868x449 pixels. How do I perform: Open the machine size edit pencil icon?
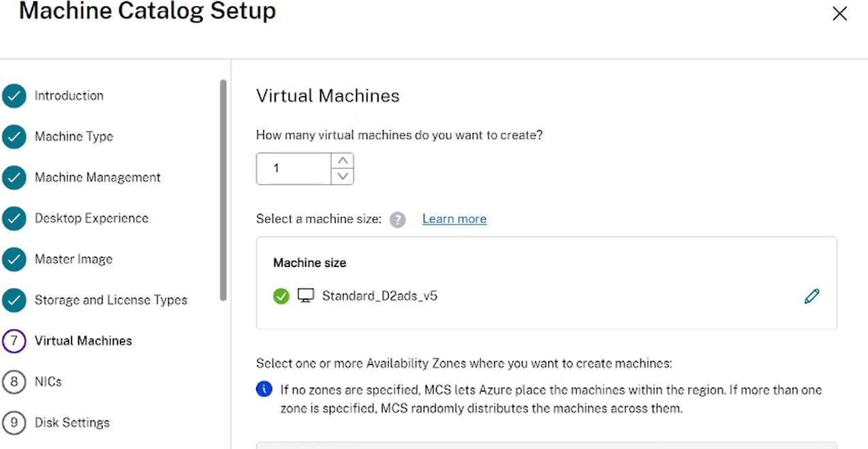(811, 296)
